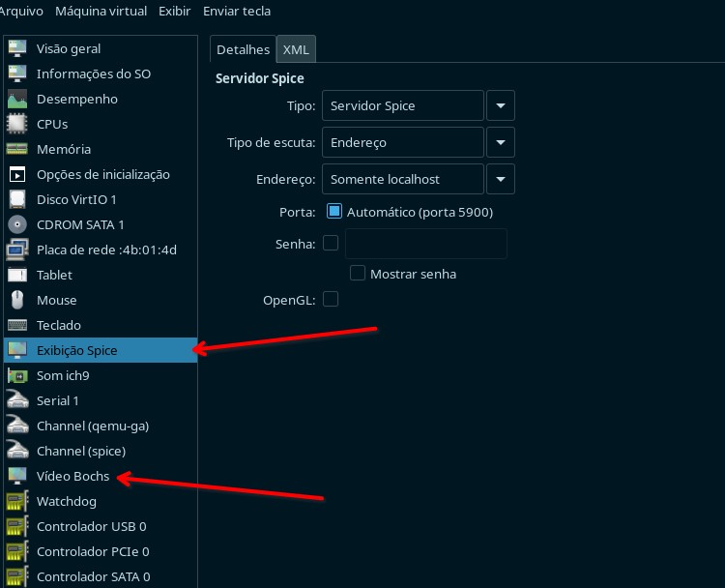Screen dimensions: 725x588
Task: Select the CPUs entry
Action: click(x=101, y=124)
